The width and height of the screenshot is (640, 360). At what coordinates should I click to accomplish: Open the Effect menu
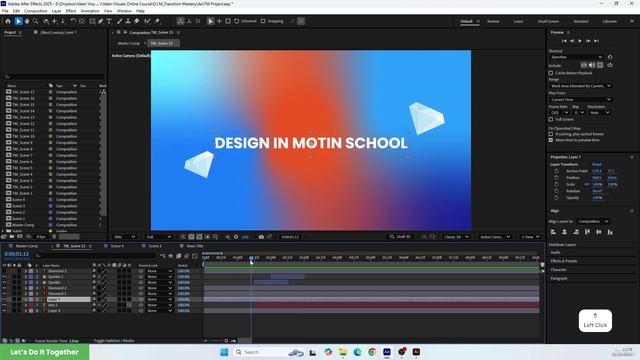click(x=71, y=11)
